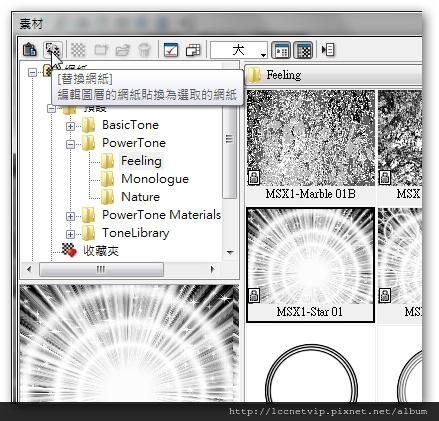Click the paste tone clipboard icon

point(30,50)
